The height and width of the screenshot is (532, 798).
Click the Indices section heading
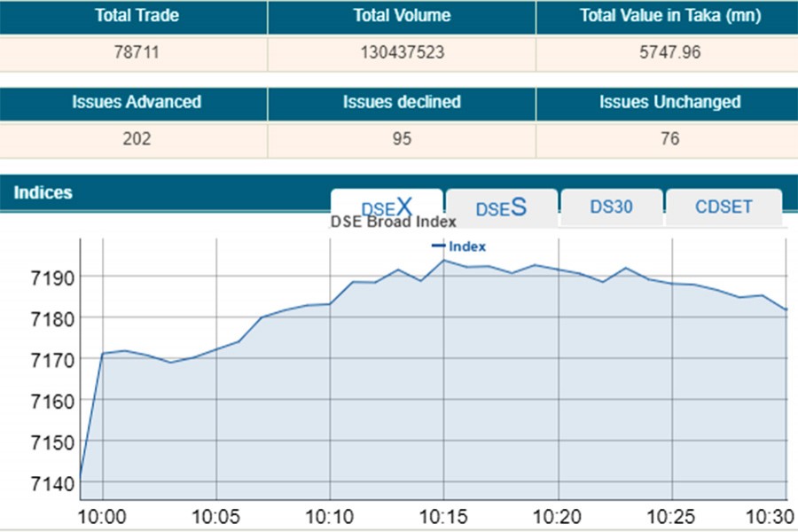[43, 192]
